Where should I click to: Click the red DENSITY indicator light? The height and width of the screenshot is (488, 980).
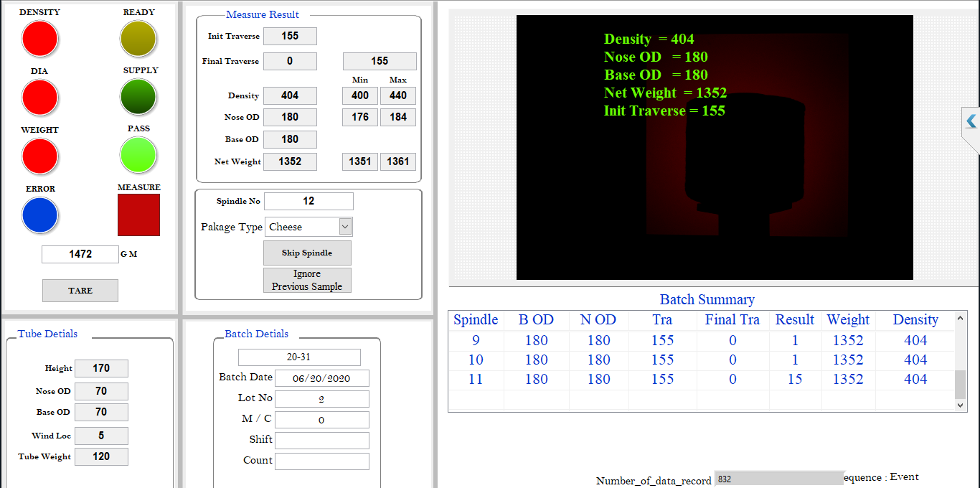tap(39, 39)
